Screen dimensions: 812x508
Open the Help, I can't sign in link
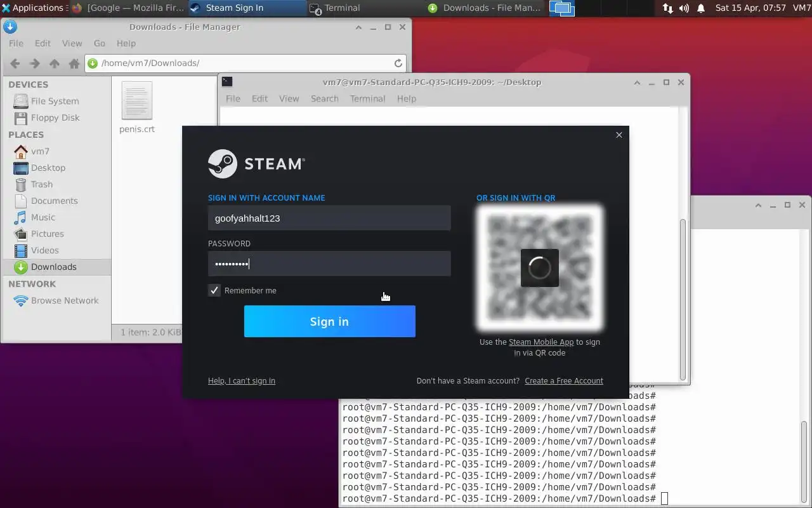(242, 381)
